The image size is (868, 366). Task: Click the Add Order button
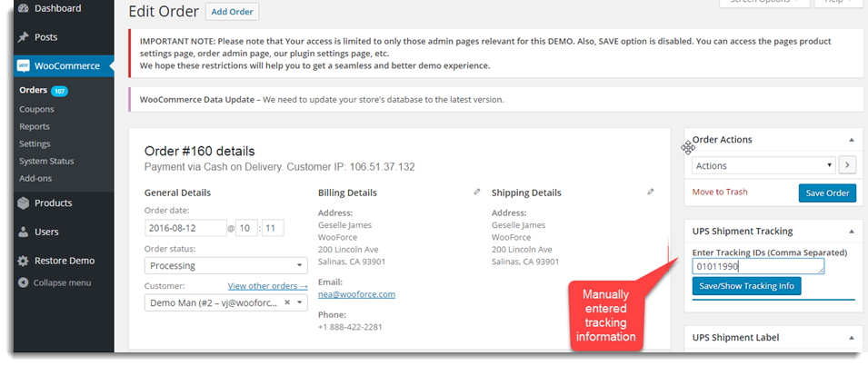click(x=232, y=12)
